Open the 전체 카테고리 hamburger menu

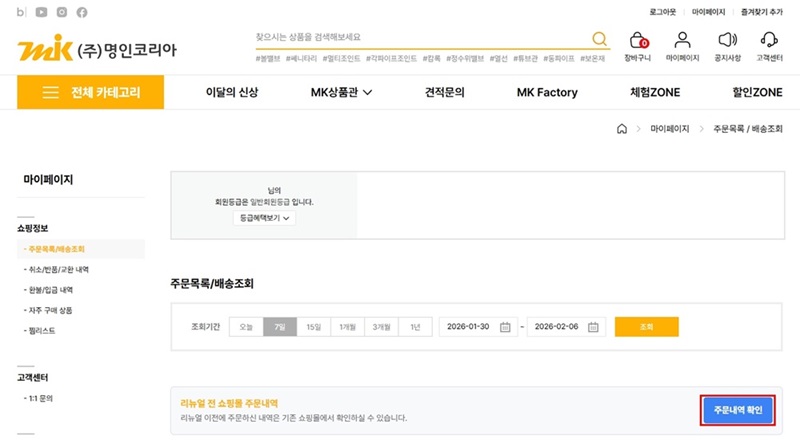(91, 92)
